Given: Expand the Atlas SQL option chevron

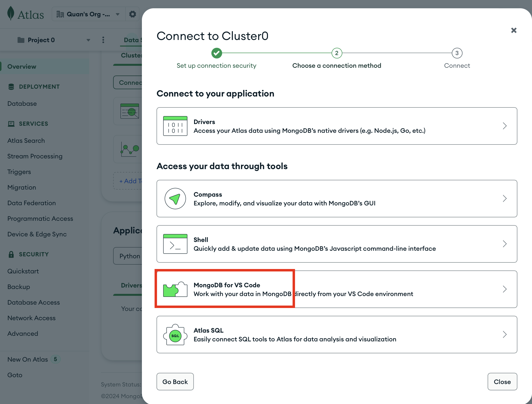Looking at the screenshot, I should click(505, 335).
